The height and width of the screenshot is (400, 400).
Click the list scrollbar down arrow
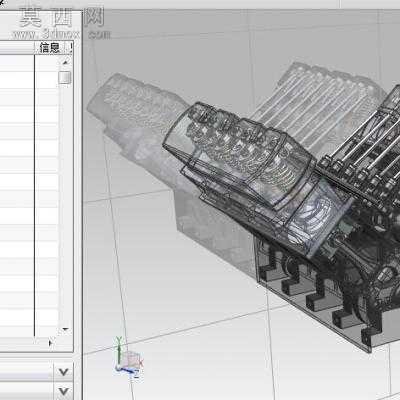[x=65, y=330]
